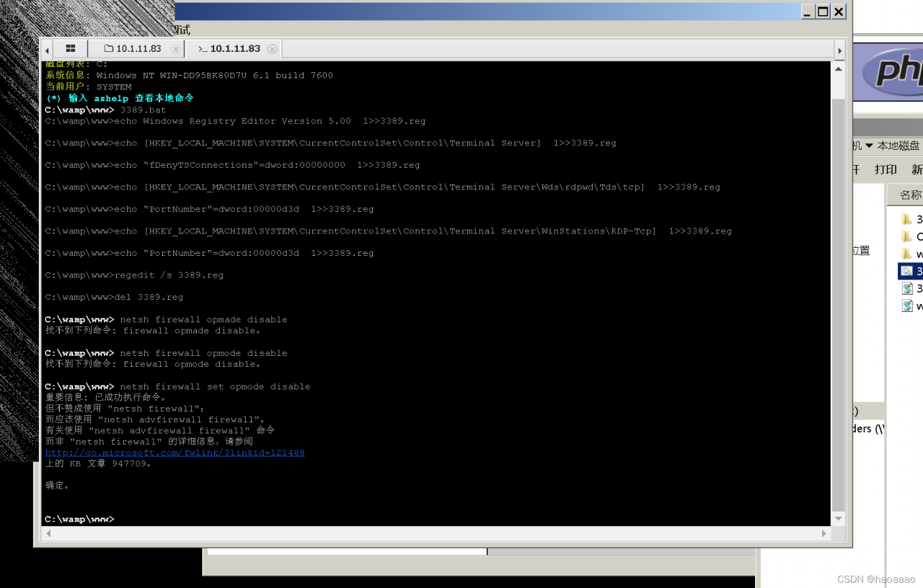The height and width of the screenshot is (588, 923).
Task: Click the '上的 KB 文章 947709' line
Action: click(99, 463)
